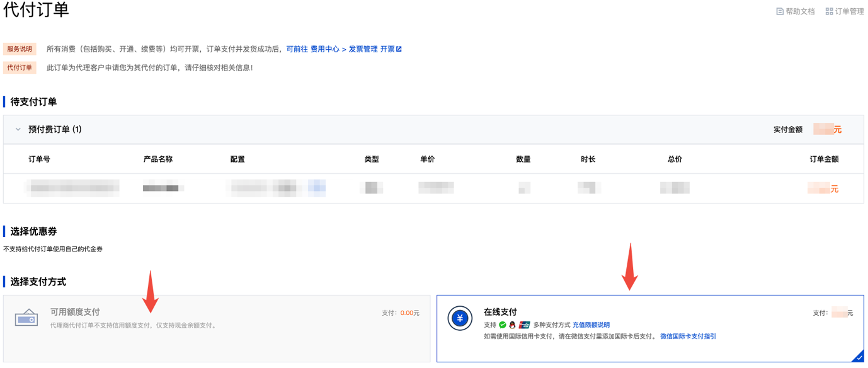Click the blurred order number cell
The width and height of the screenshot is (868, 368).
72,188
